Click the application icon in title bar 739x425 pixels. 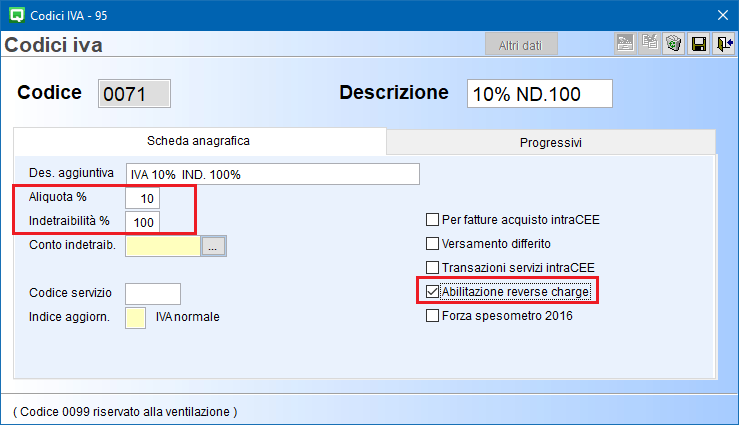coord(15,14)
